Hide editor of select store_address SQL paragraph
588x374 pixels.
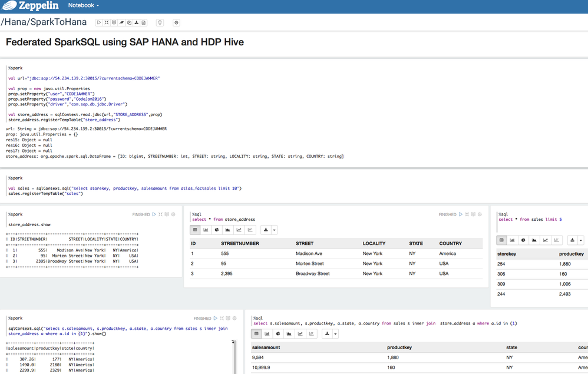pyautogui.click(x=467, y=214)
